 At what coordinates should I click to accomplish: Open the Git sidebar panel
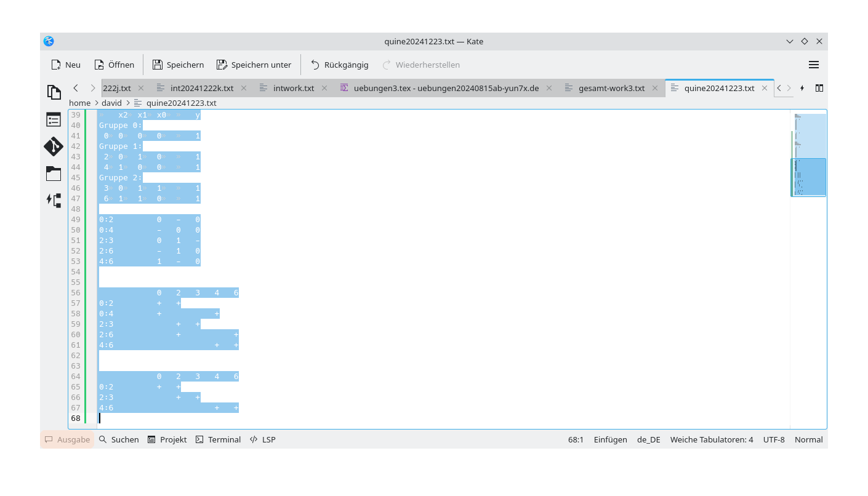[x=54, y=146]
